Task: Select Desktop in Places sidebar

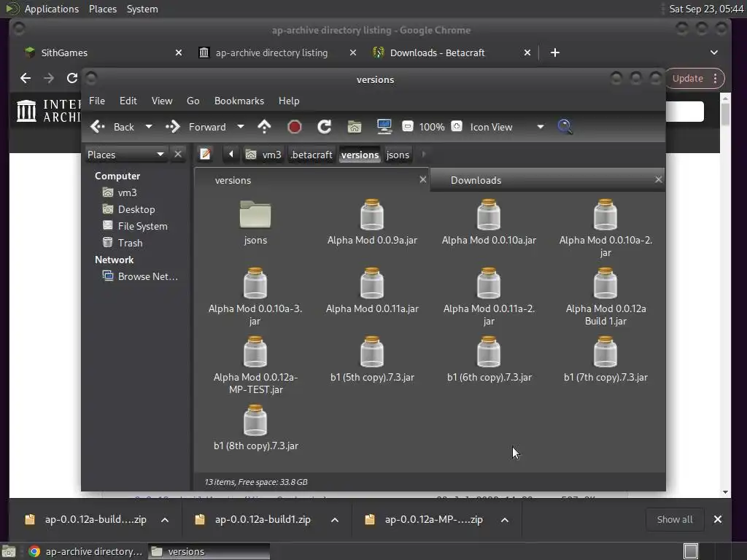Action: point(138,209)
